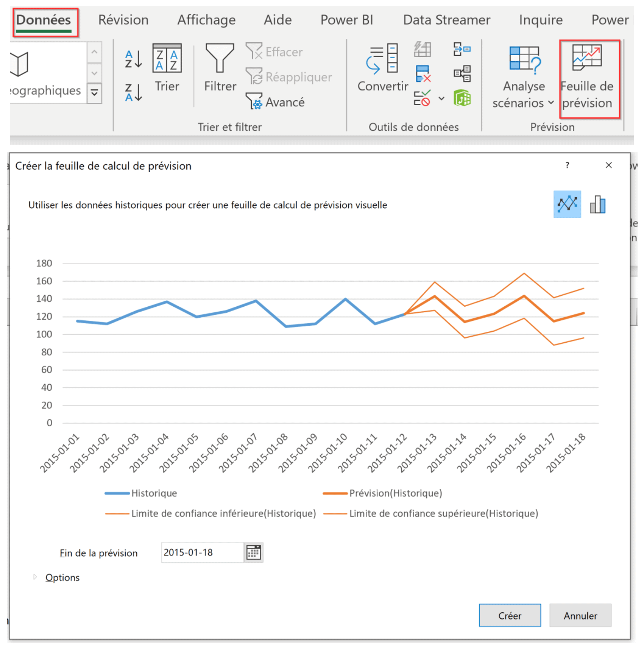Toggle the Filtrer funnel button
The width and height of the screenshot is (644, 649).
click(x=220, y=68)
